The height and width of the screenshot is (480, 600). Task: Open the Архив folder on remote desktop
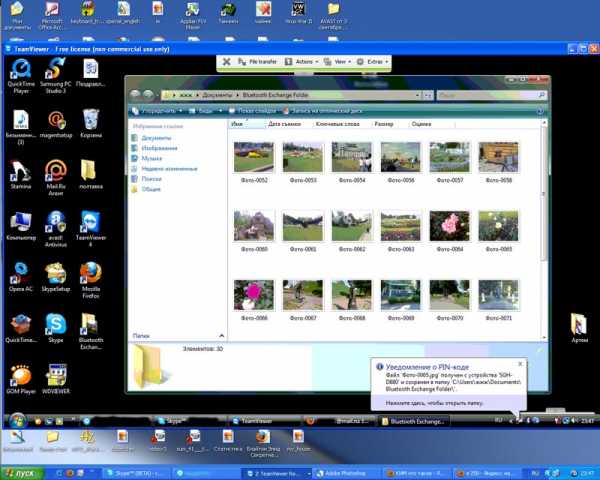pos(579,328)
